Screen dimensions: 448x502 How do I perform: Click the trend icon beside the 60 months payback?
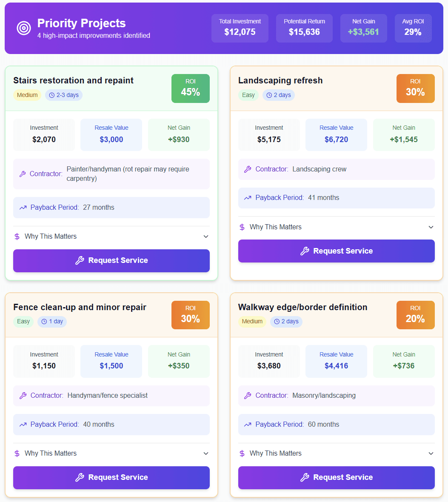click(248, 425)
